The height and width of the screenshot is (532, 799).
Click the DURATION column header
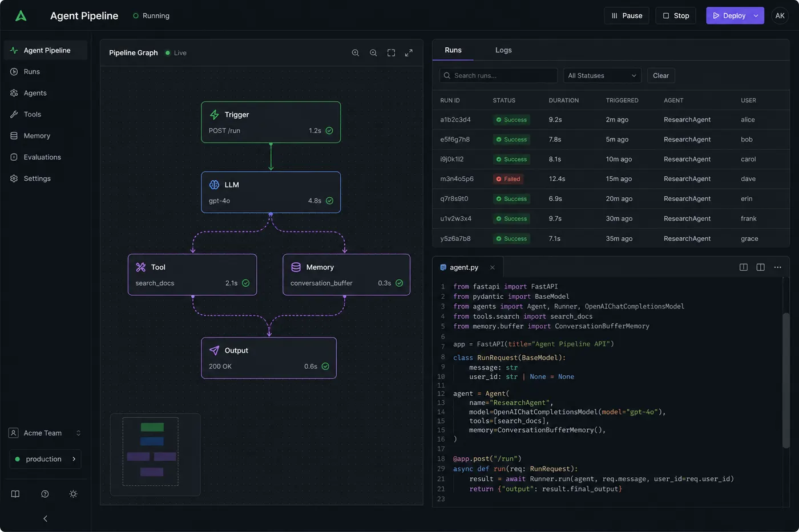tap(564, 100)
